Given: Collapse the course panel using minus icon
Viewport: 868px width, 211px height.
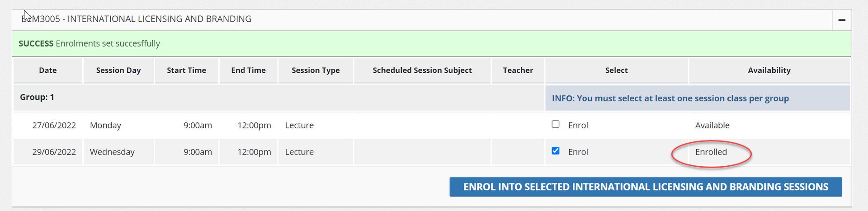Looking at the screenshot, I should (x=841, y=20).
